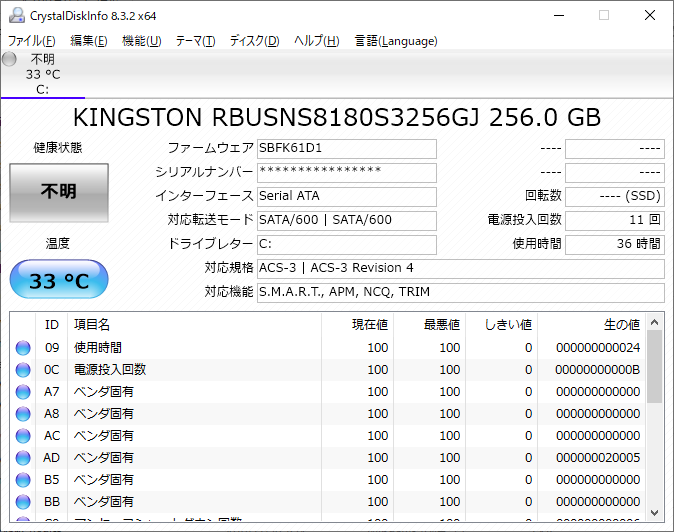This screenshot has width=674, height=532.
Task: Click the blue status orb for row 0C
Action: [x=23, y=370]
